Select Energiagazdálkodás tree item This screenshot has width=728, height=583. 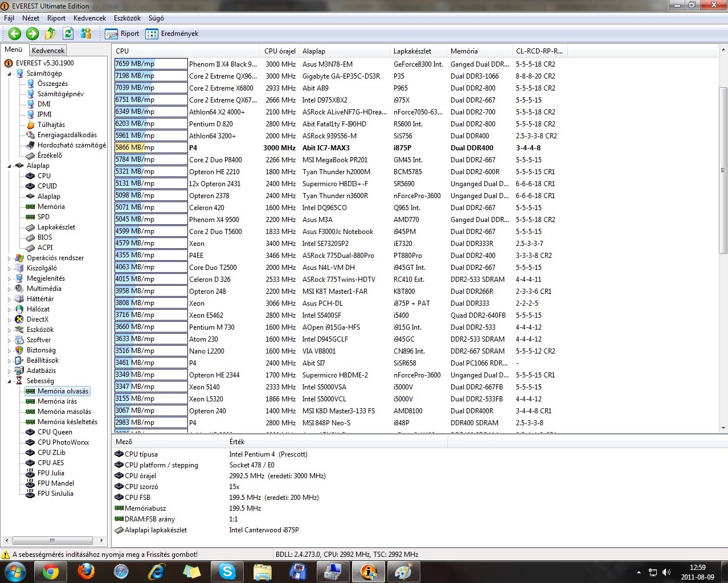(x=67, y=135)
